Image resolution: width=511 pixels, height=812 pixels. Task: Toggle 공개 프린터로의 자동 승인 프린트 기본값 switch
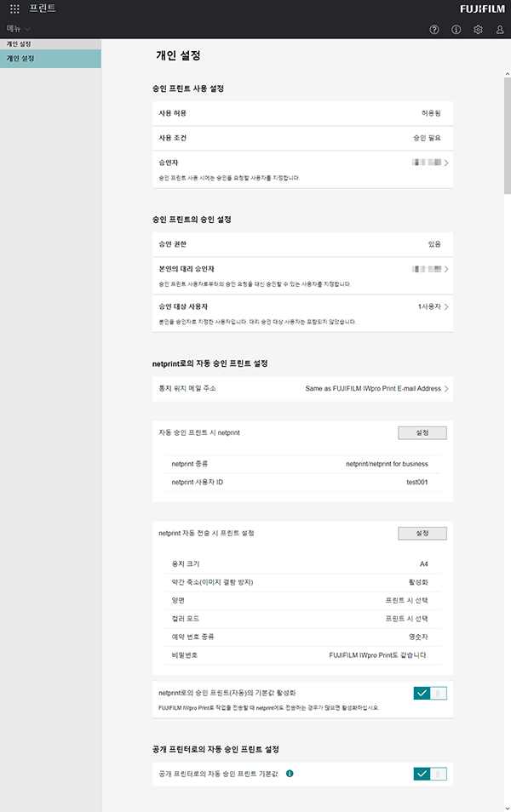[x=429, y=774]
